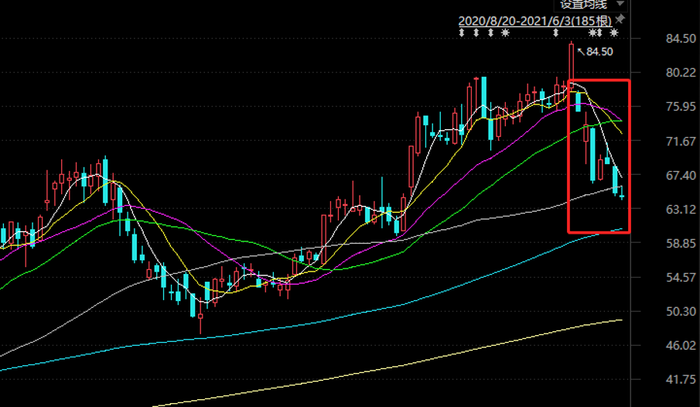Click the 67.40 price axis label
The image size is (700, 407).
point(681,175)
